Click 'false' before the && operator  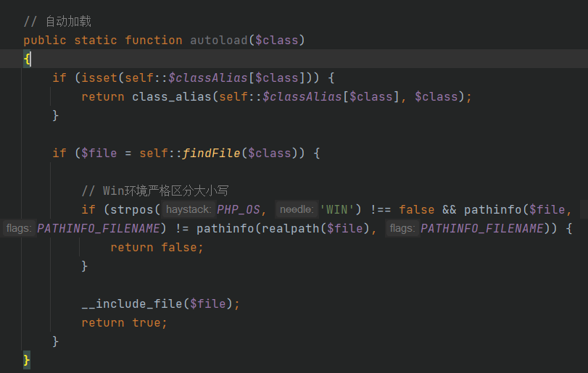click(x=417, y=210)
